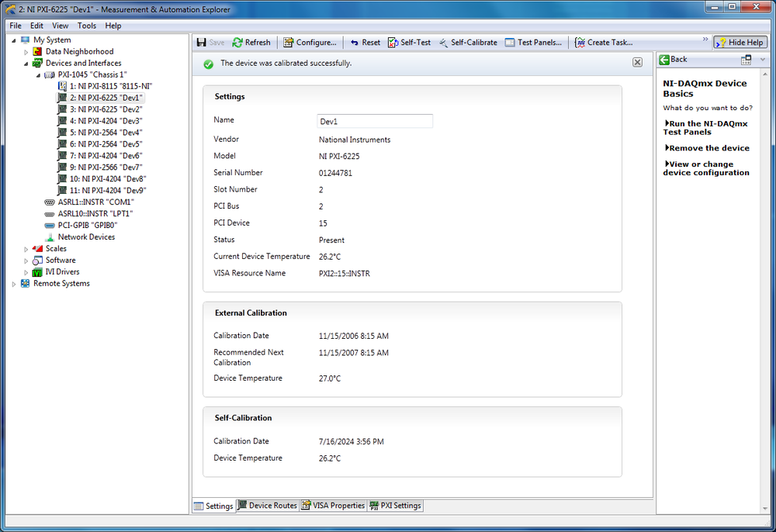Click the ASRL1::INSTR COM1 serial port icon

tap(50, 202)
